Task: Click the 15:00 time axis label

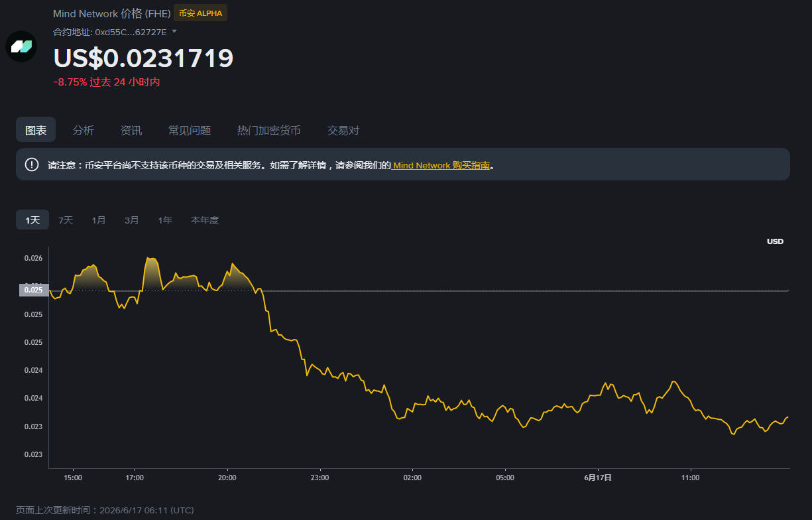Action: (x=73, y=478)
